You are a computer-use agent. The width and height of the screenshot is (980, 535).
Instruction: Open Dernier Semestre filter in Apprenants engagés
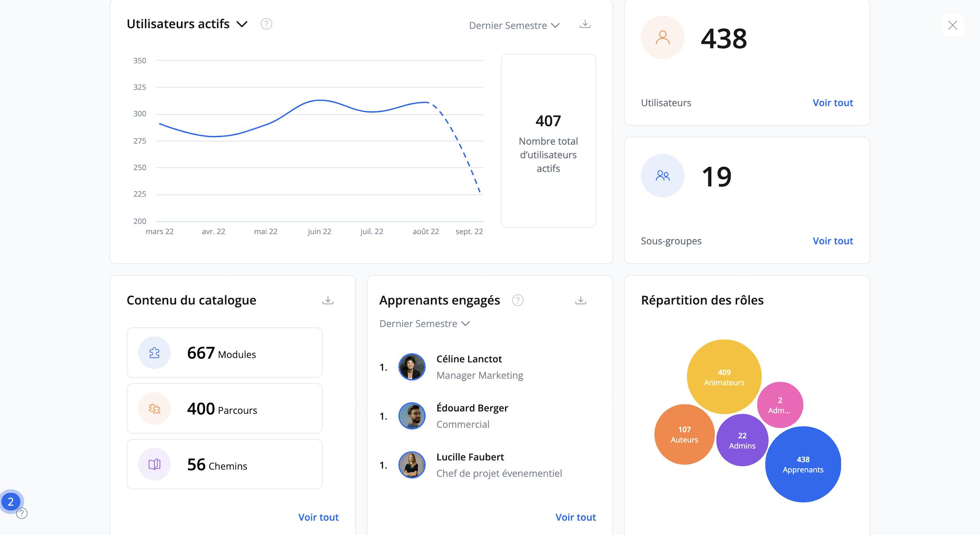[x=425, y=323]
